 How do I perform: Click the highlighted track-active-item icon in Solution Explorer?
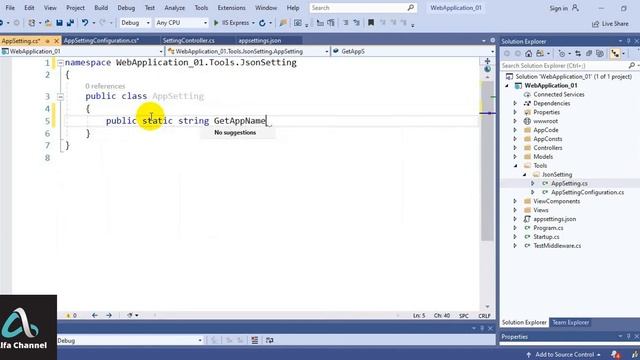coord(615,53)
